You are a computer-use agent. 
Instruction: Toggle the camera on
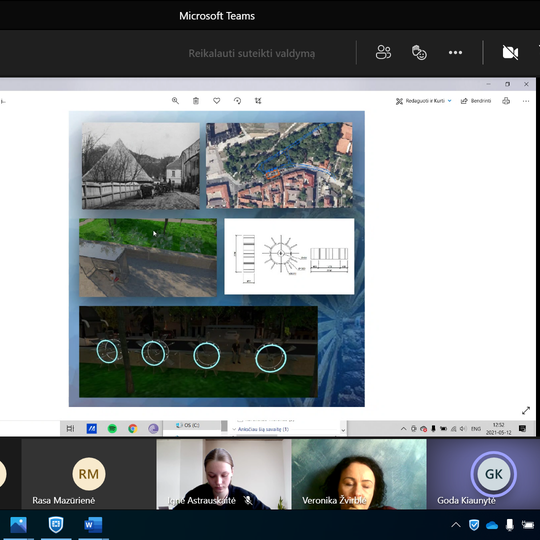[x=510, y=53]
